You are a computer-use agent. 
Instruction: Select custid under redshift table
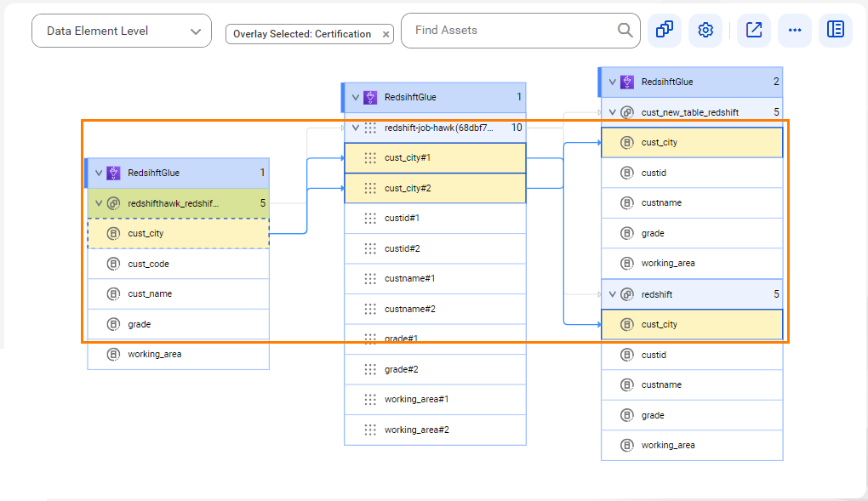click(692, 355)
